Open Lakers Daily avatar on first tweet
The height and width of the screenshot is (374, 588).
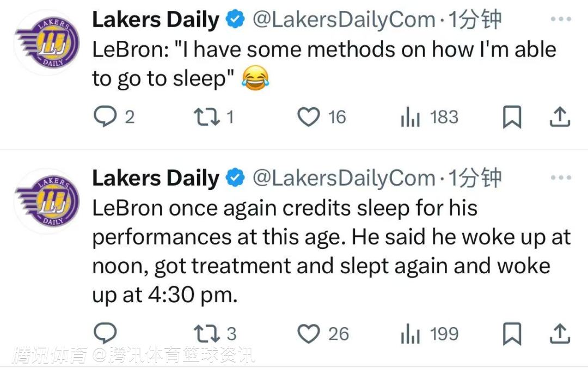(47, 42)
